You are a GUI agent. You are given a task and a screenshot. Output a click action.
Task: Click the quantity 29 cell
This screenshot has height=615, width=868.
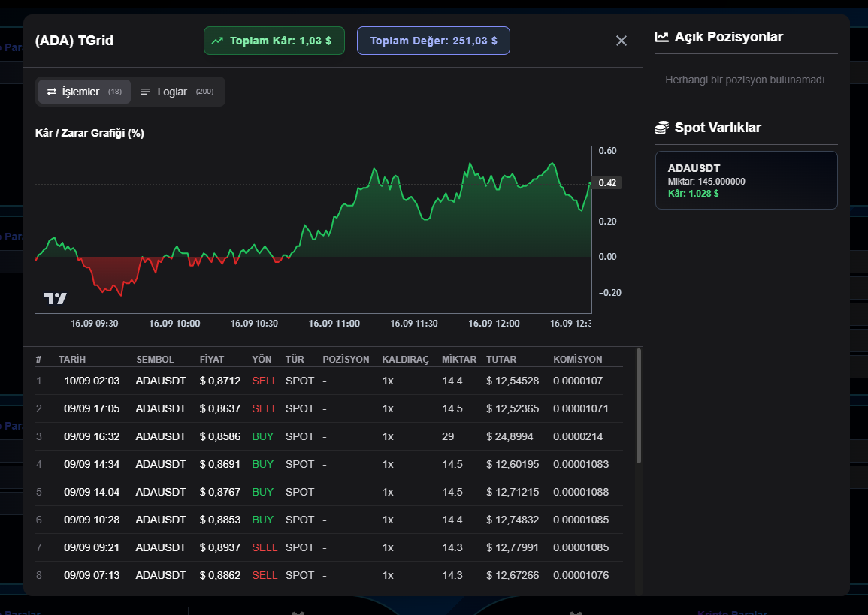(448, 436)
